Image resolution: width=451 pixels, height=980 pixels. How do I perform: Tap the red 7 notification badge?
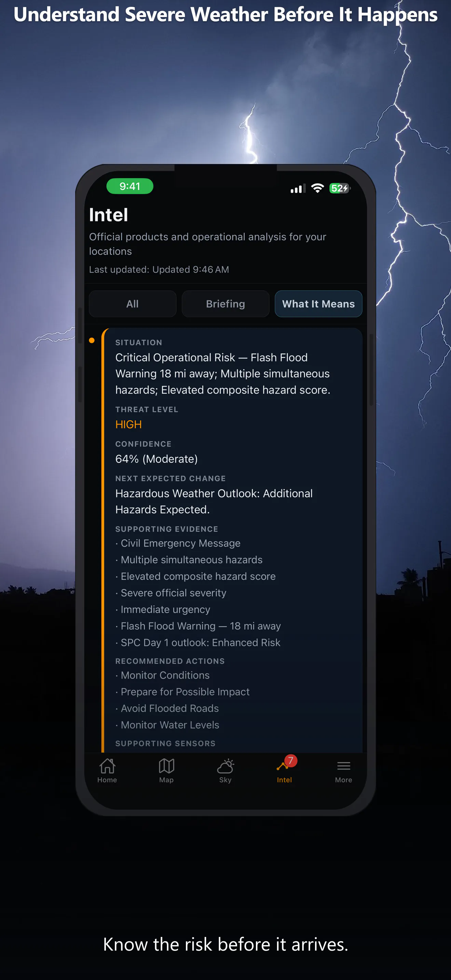(x=290, y=760)
